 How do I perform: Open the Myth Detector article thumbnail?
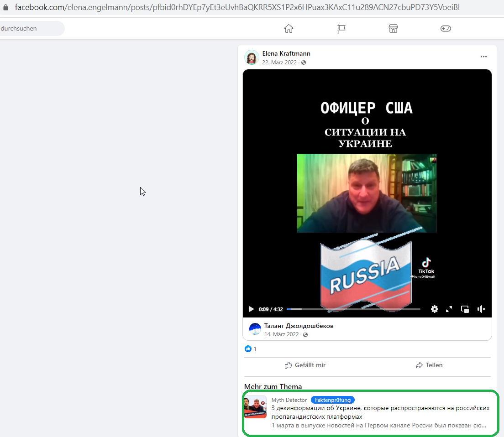tap(255, 407)
